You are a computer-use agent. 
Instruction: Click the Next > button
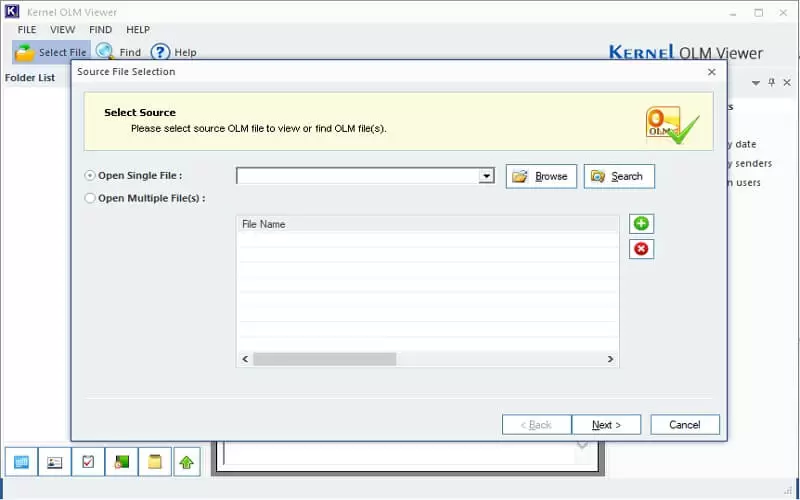coord(606,424)
